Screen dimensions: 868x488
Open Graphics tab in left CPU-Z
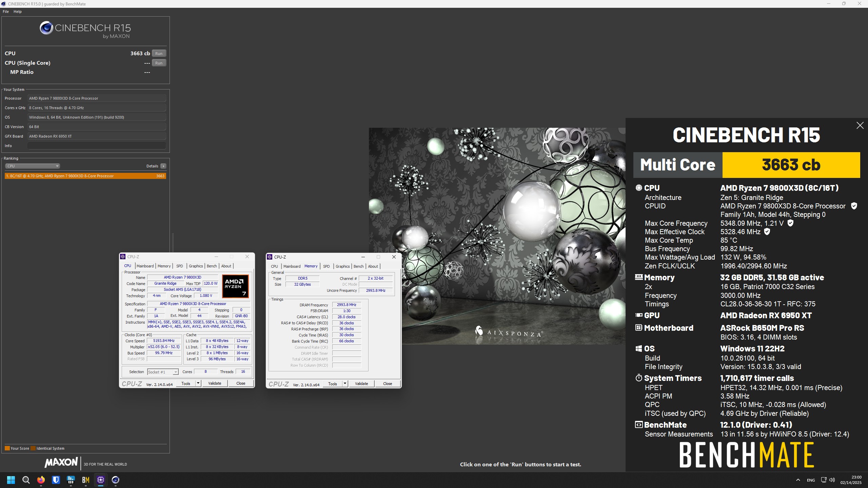tap(196, 266)
